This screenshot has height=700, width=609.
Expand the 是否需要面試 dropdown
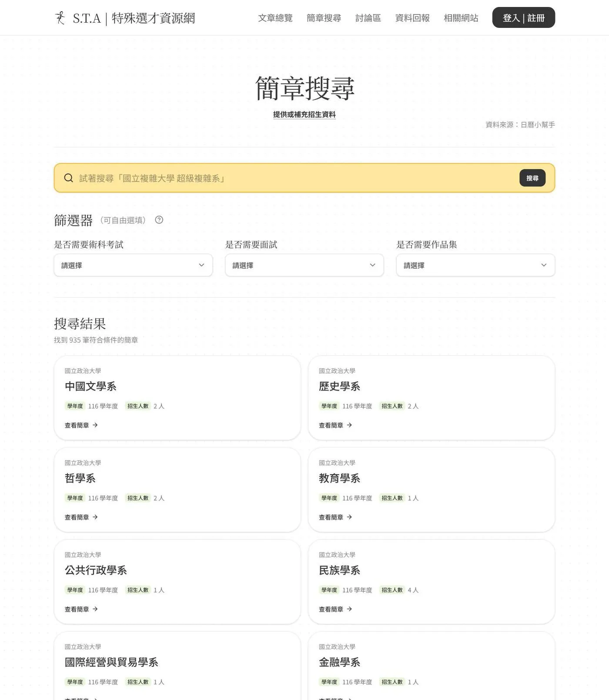click(x=304, y=265)
